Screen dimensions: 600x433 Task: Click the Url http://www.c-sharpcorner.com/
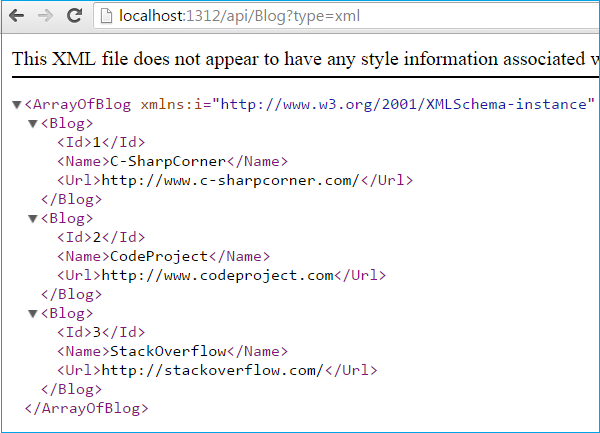[235, 180]
